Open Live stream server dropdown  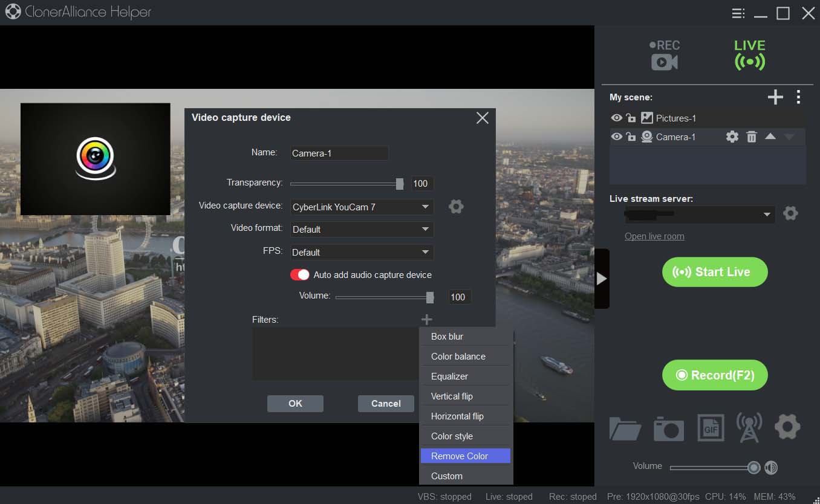[700, 214]
